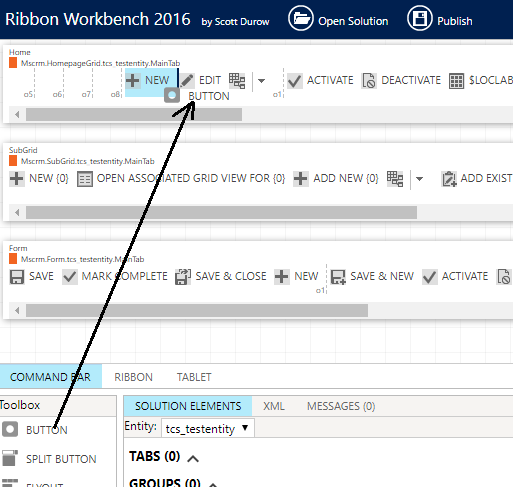This screenshot has height=488, width=513.
Task: Click the SubGrid ribbon left scroll arrow
Action: tap(17, 213)
